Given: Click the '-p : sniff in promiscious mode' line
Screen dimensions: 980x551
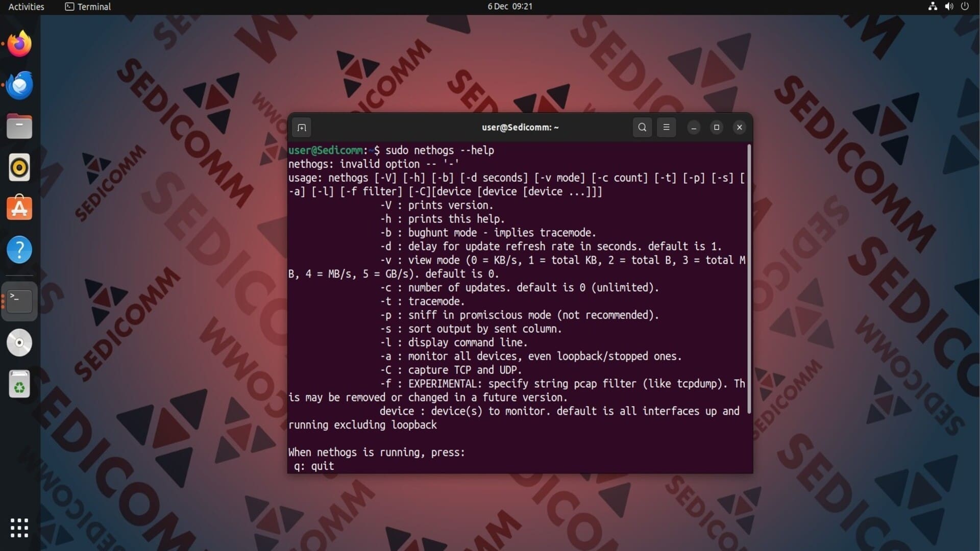Looking at the screenshot, I should click(520, 316).
